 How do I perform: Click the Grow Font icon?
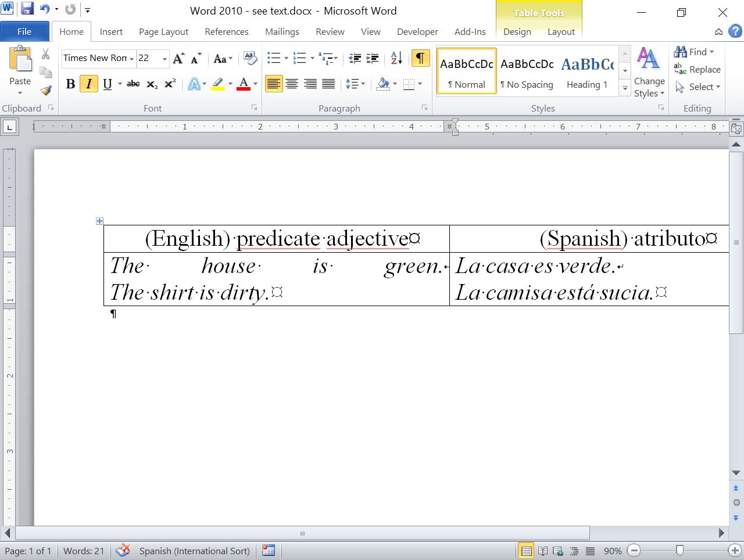[178, 58]
